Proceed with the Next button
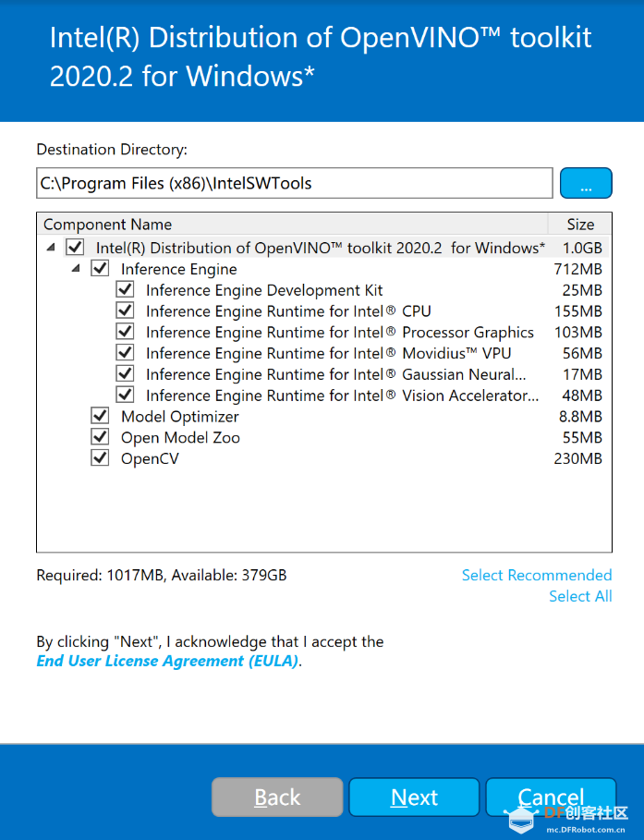Viewport: 644px width, 840px height. click(x=414, y=797)
